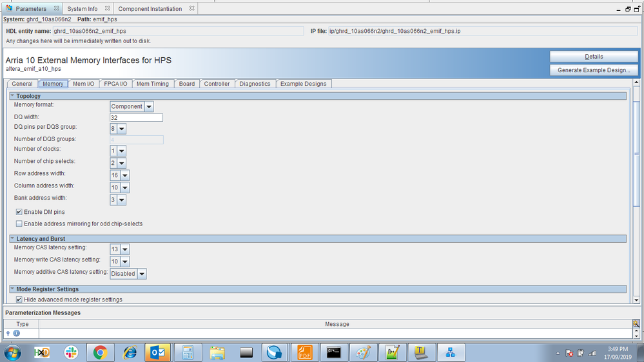
Task: Switch to Outlook in the taskbar
Action: [158, 352]
